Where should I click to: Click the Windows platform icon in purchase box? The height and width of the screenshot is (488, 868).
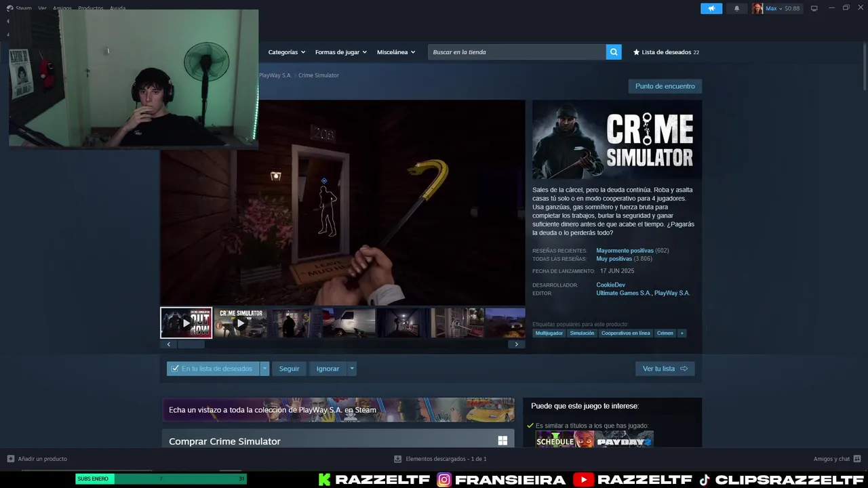(502, 441)
